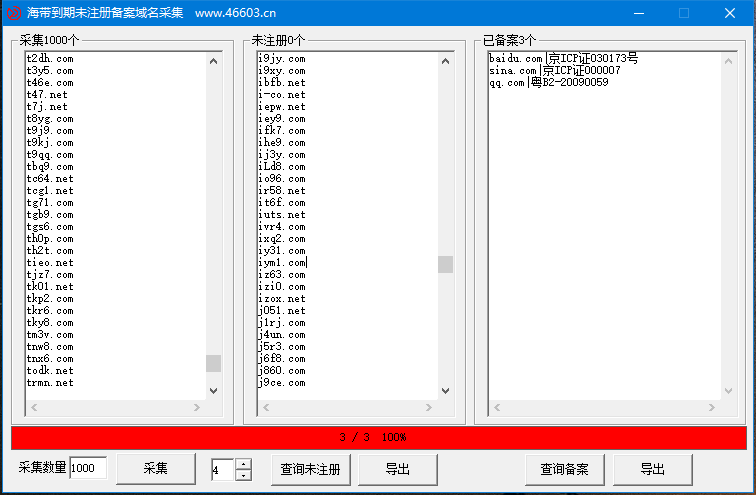Increase thread count with spinner up arrow
The height and width of the screenshot is (495, 756).
[x=243, y=464]
